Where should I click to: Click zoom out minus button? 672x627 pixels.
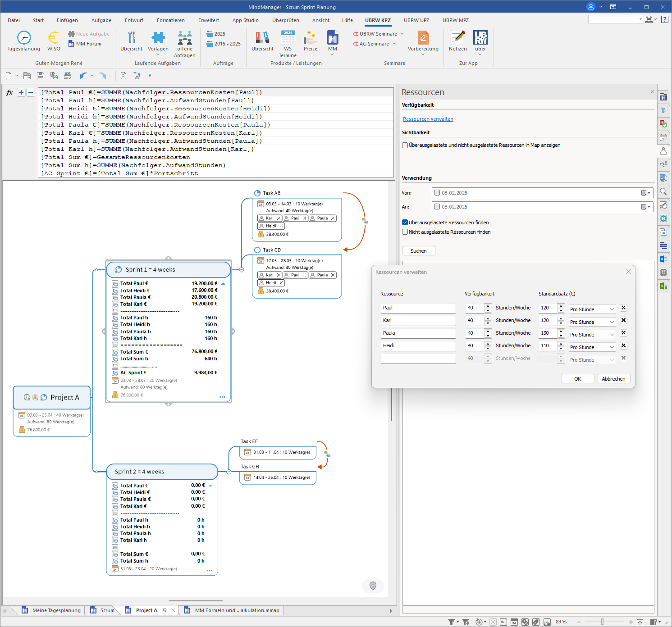(x=579, y=622)
